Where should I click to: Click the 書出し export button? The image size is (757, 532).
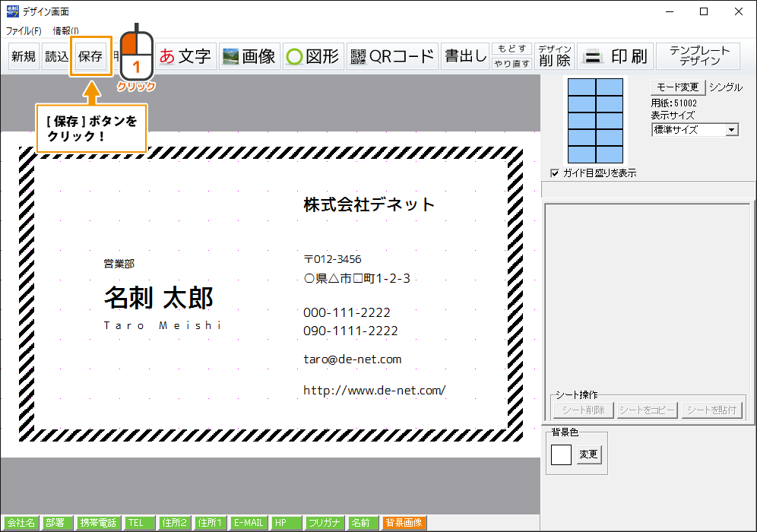pyautogui.click(x=465, y=56)
